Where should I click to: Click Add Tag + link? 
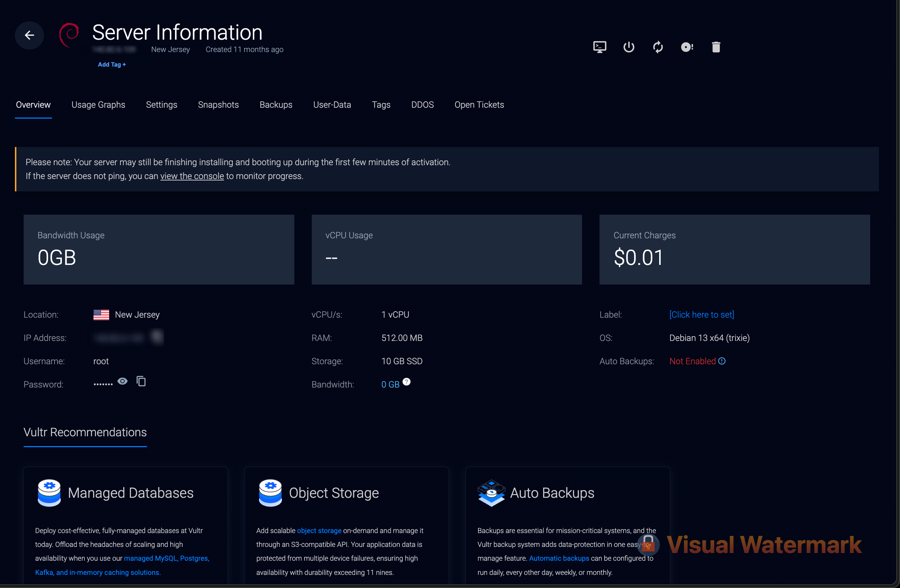pos(112,65)
